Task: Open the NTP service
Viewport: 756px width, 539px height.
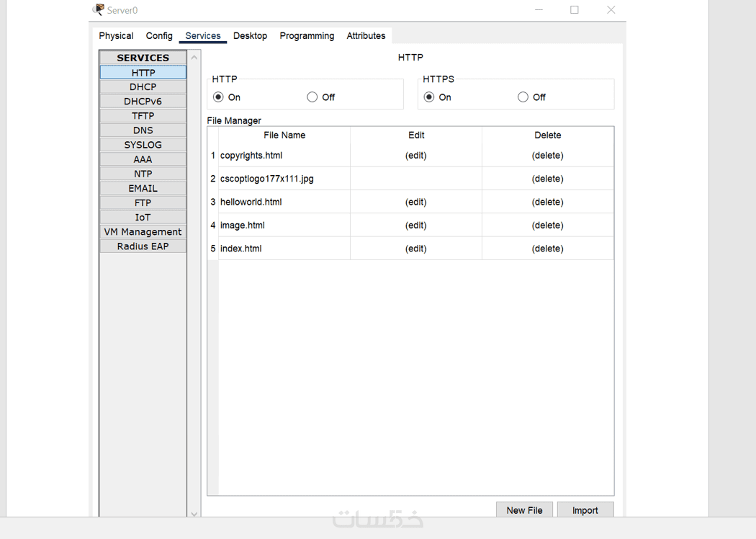Action: click(143, 174)
